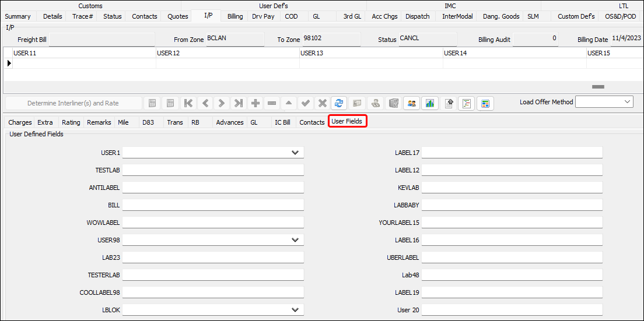The height and width of the screenshot is (321, 644).
Task: Open the bar chart icon in toolbar
Action: tap(430, 103)
